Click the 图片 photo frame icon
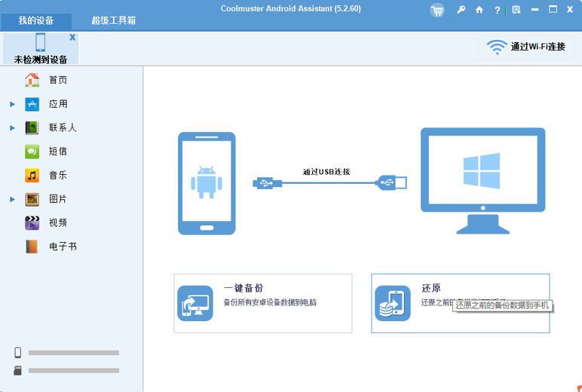The width and height of the screenshot is (582, 392). tap(32, 199)
